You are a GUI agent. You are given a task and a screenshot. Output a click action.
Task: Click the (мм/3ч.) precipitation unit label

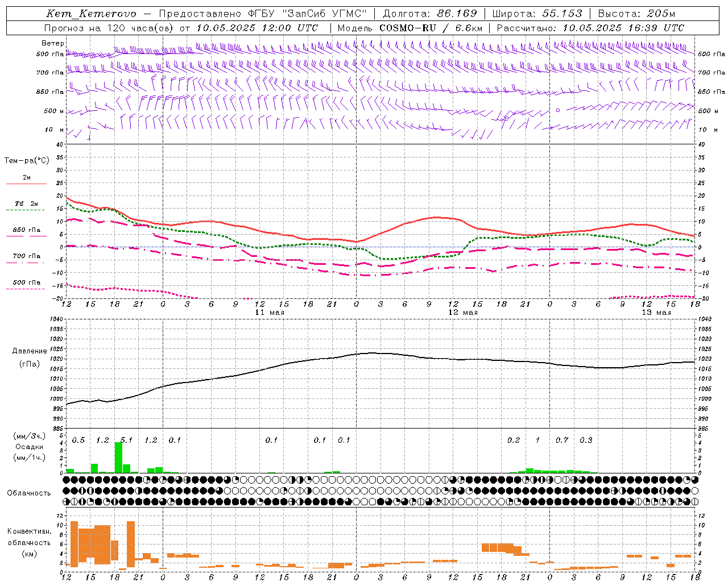30,436
